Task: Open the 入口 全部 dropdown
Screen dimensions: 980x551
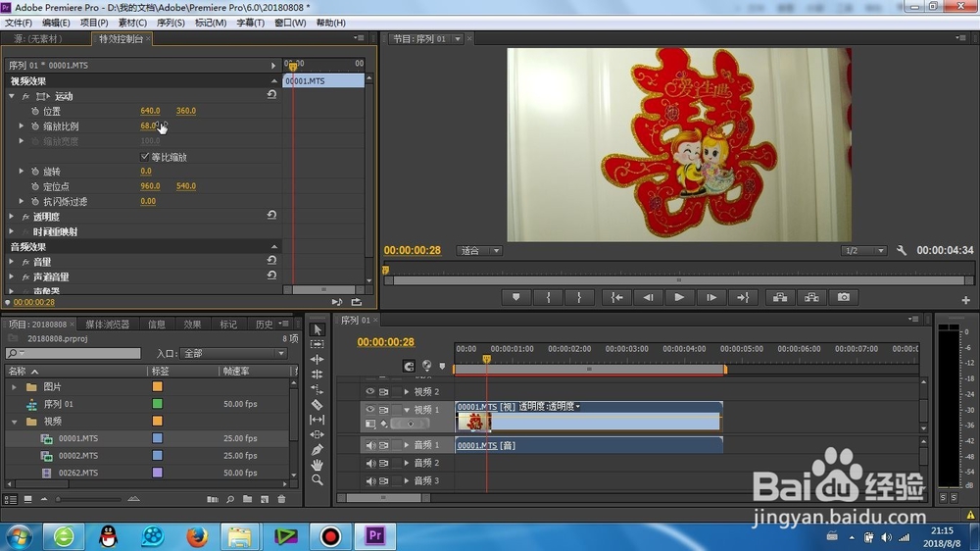Action: click(233, 353)
